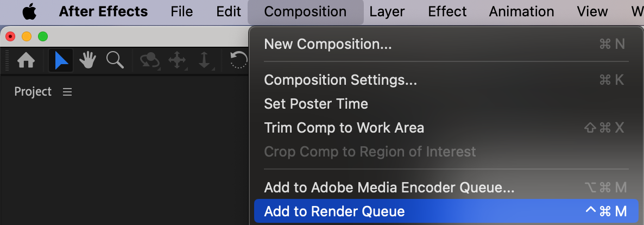The image size is (644, 225).
Task: Open Composition Settings from the menu
Action: click(x=340, y=80)
